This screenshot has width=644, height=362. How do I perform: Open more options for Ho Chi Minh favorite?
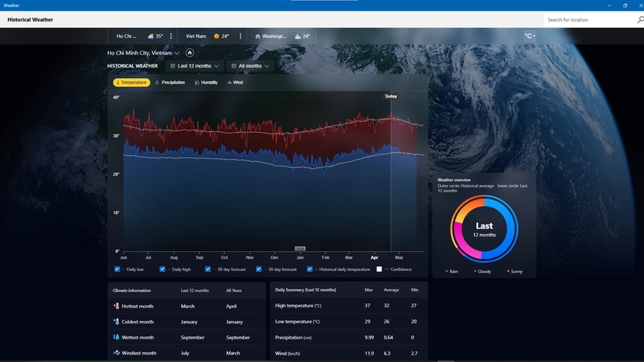(x=171, y=36)
